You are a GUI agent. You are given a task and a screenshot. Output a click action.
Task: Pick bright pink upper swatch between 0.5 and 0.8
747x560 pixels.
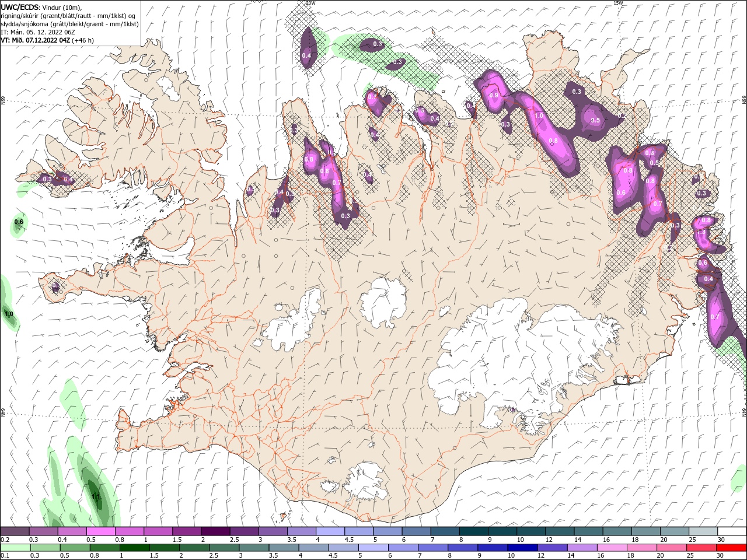(x=100, y=531)
